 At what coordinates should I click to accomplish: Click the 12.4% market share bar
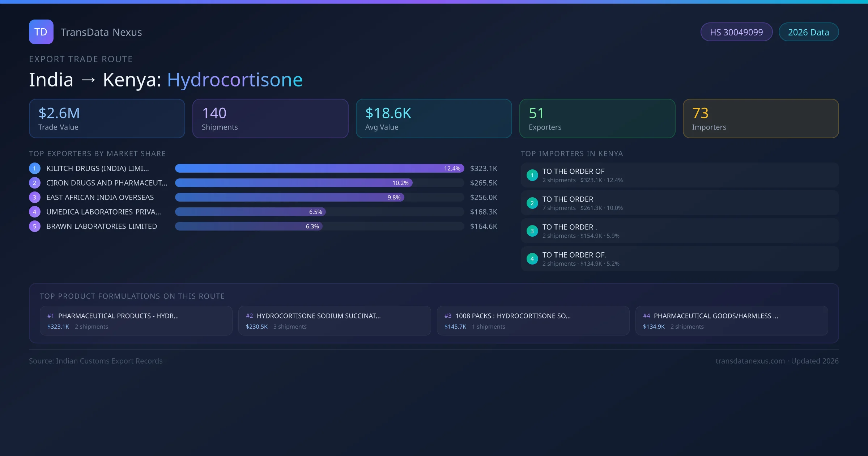tap(319, 168)
